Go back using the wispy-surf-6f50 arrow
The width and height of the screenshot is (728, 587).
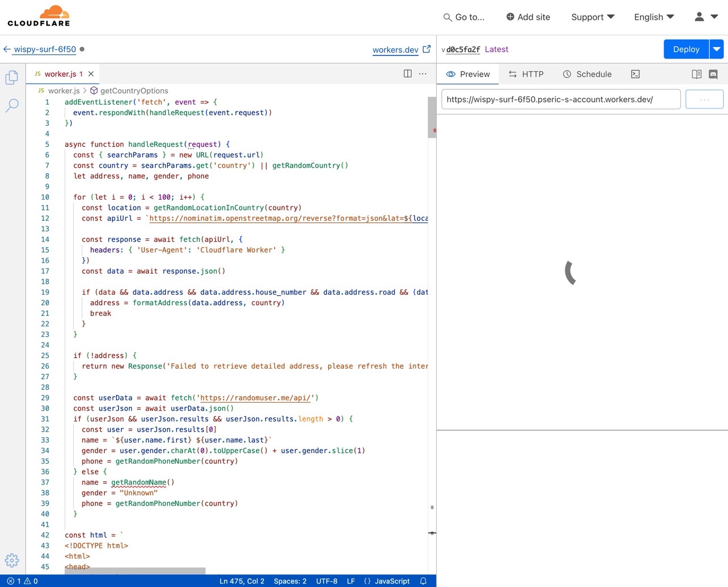pyautogui.click(x=7, y=49)
